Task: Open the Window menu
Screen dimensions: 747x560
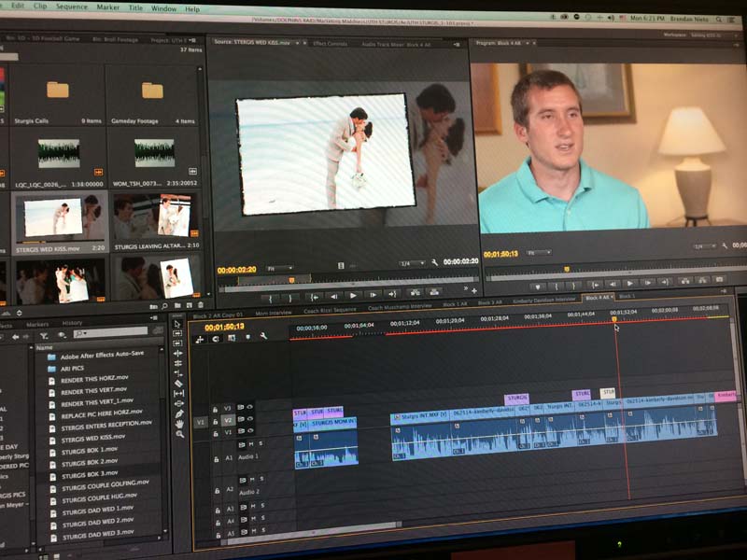Action: tap(164, 8)
